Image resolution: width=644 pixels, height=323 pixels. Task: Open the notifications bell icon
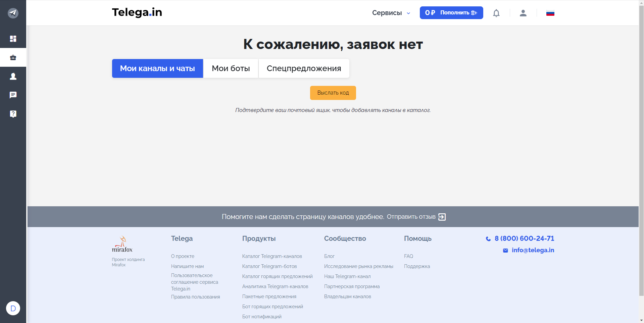(496, 13)
